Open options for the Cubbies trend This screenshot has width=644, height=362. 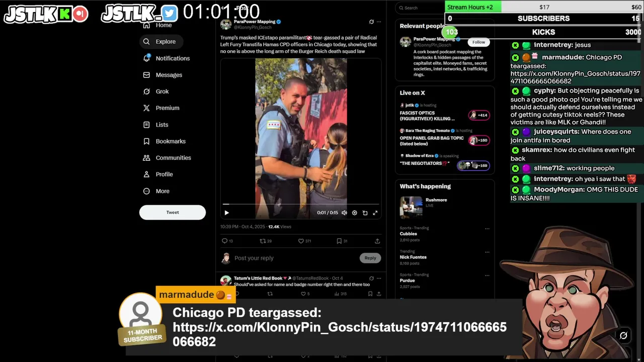coord(487,229)
